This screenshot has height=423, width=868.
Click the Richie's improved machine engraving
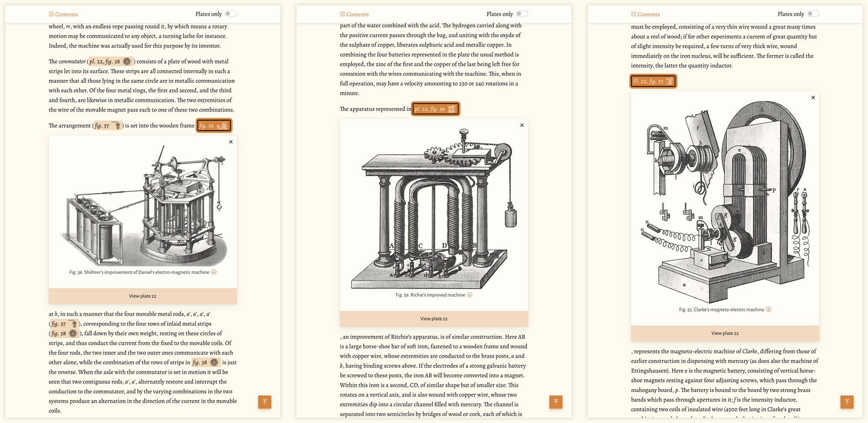434,208
